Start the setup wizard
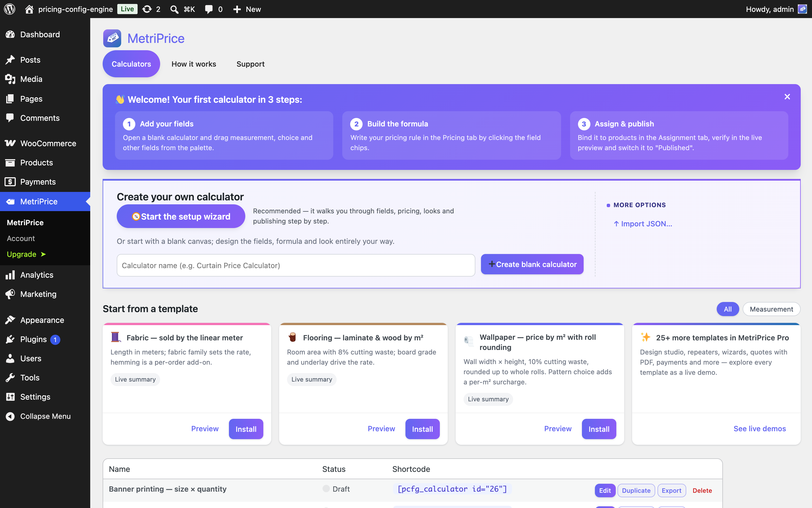Screen dimensions: 812x508 [x=181, y=216]
